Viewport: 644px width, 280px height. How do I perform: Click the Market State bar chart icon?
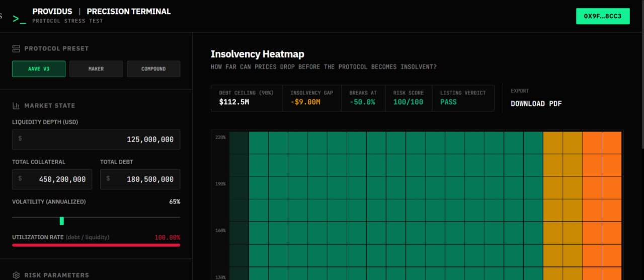(x=16, y=106)
